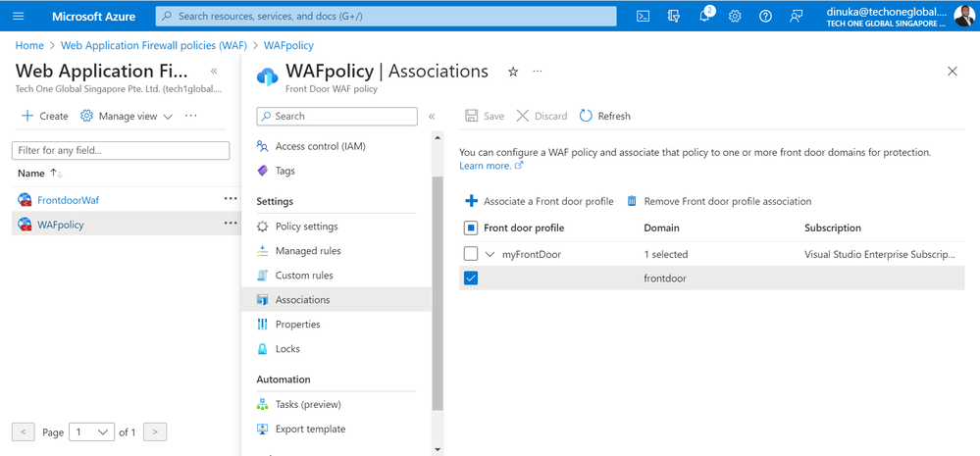Click the resource menu scrollbar down arrow

pos(437,450)
